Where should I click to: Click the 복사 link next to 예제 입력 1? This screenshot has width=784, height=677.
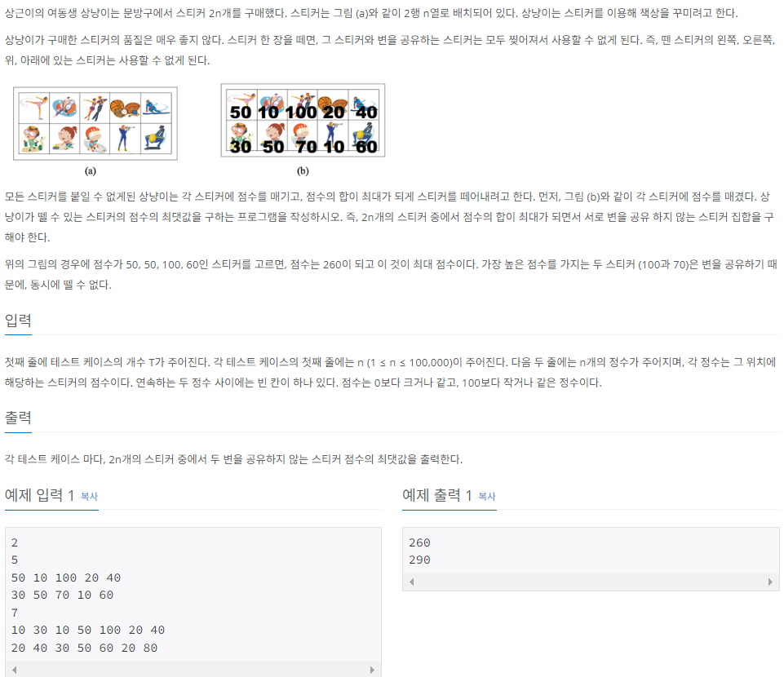click(89, 497)
